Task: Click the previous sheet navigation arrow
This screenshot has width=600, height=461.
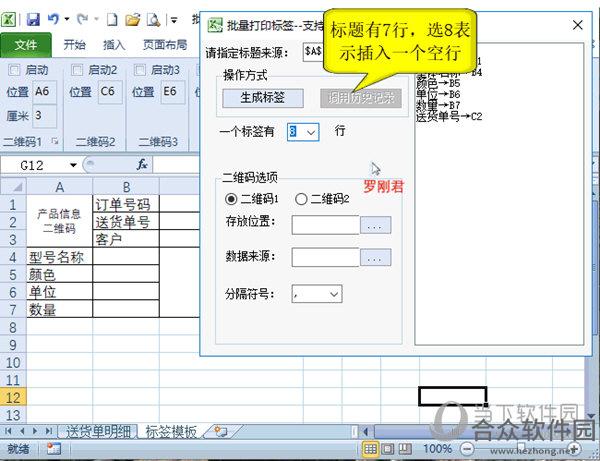Action: (x=22, y=432)
